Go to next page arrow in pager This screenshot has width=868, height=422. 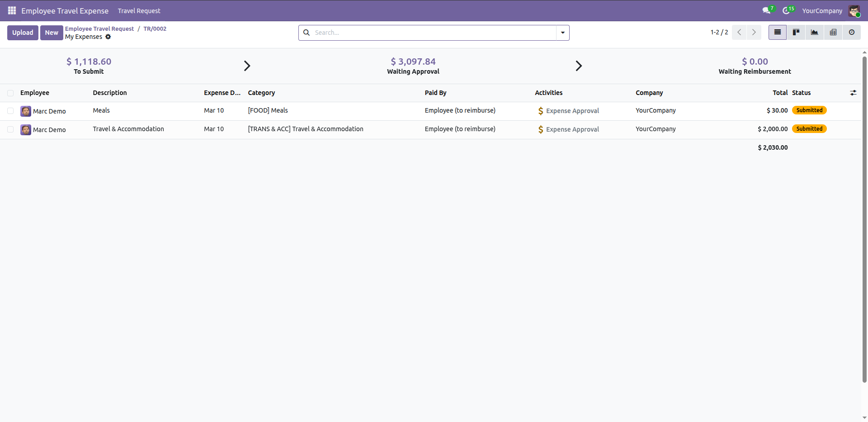click(x=754, y=33)
